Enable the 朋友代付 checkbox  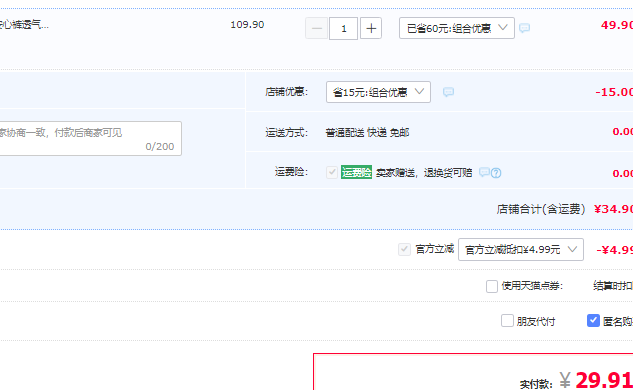pyautogui.click(x=507, y=321)
